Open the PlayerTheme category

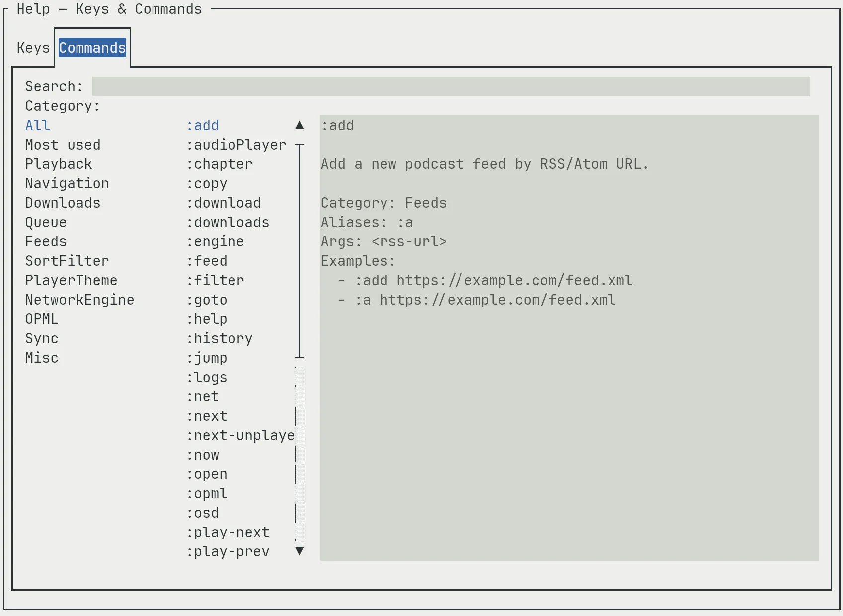coord(72,280)
